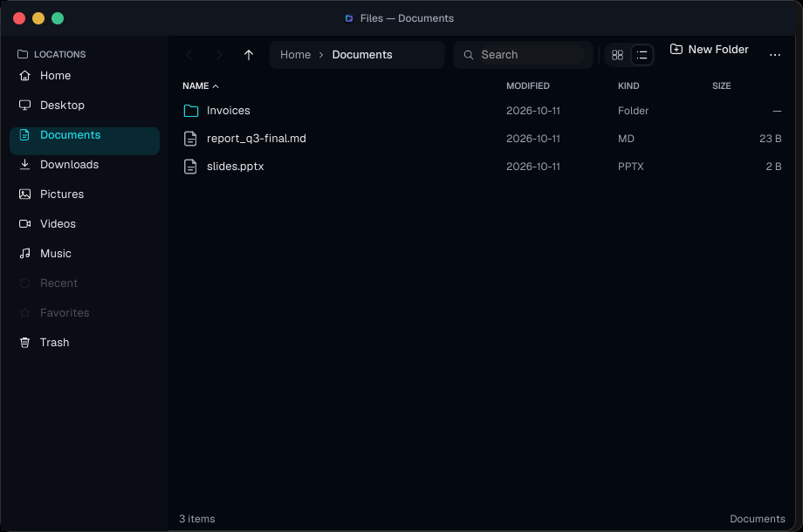This screenshot has width=803, height=532.
Task: Click the 3 items status text
Action: pos(196,519)
